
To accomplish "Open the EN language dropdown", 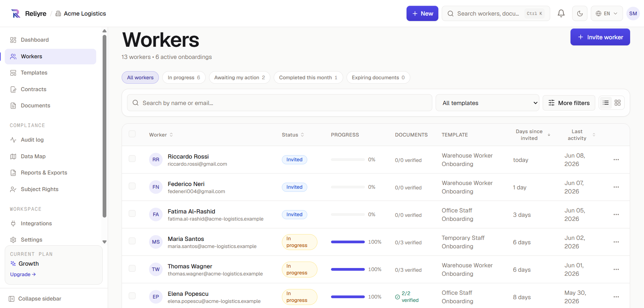I will [x=607, y=14].
